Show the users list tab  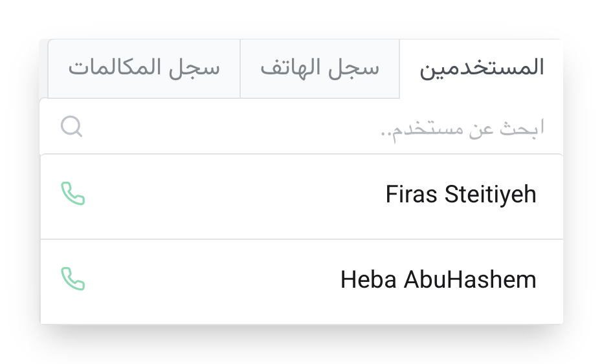[x=482, y=69]
